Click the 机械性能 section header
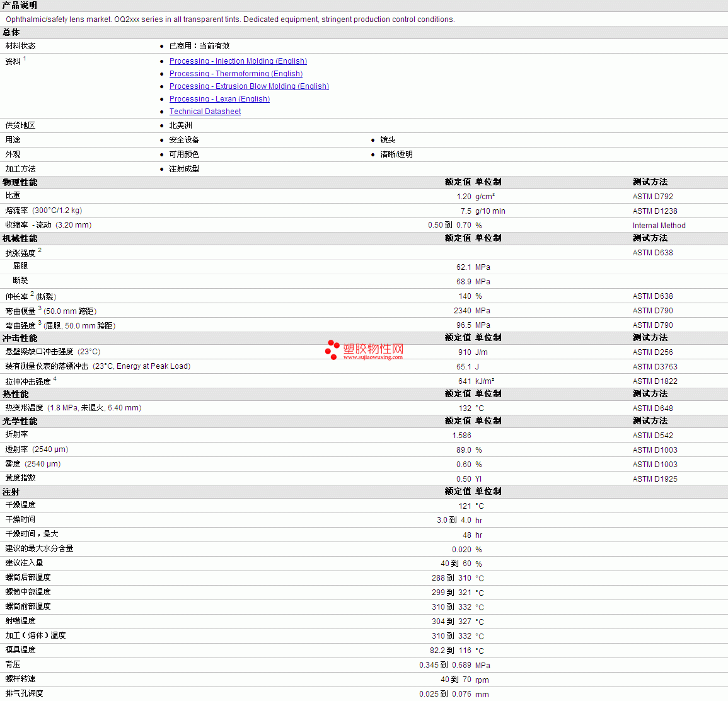 click(20, 238)
